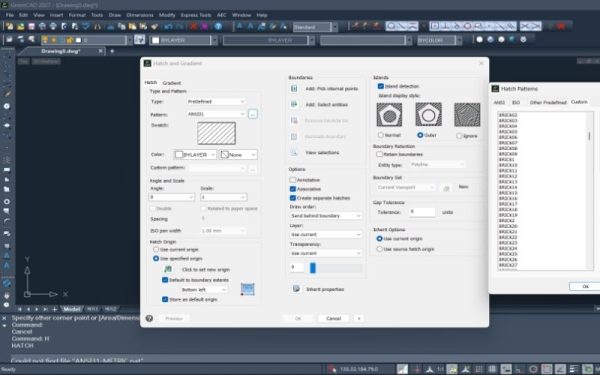600x375 pixels.
Task: Open the Draw order dropdown
Action: point(325,216)
